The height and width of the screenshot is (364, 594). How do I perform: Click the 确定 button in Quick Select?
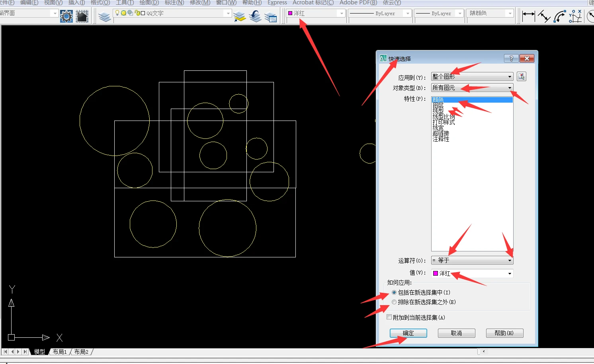point(408,333)
